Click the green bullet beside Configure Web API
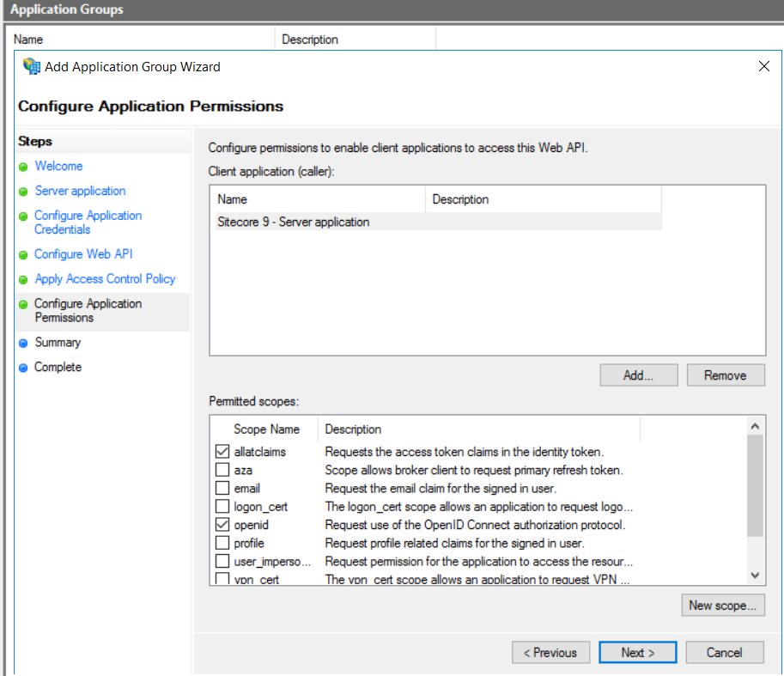784x676 pixels. point(23,255)
